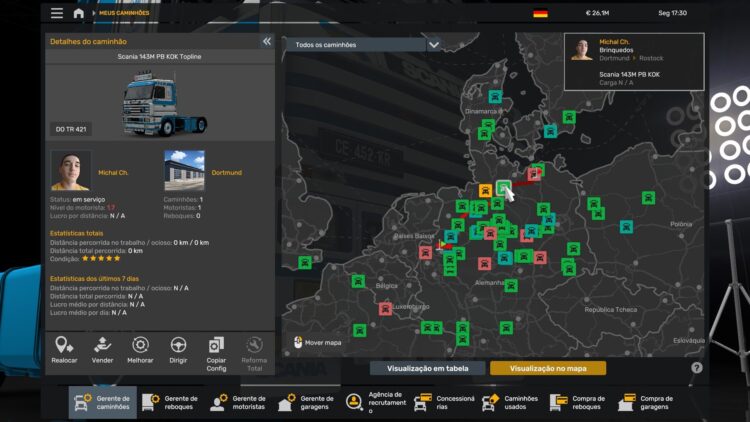Screen dimensions: 750x422
Task: Open Gerente de reboques tab
Action: (x=170, y=402)
